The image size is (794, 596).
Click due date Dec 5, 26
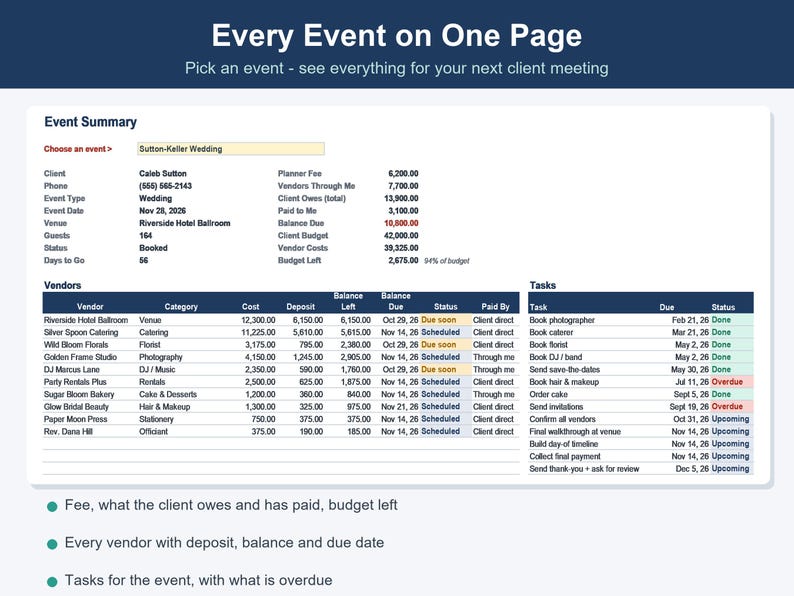pos(692,469)
